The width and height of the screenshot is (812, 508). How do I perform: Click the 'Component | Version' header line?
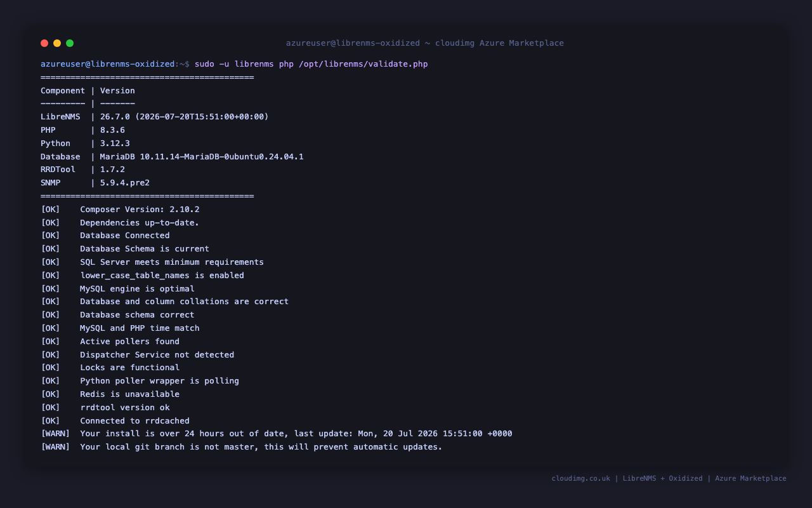point(88,91)
